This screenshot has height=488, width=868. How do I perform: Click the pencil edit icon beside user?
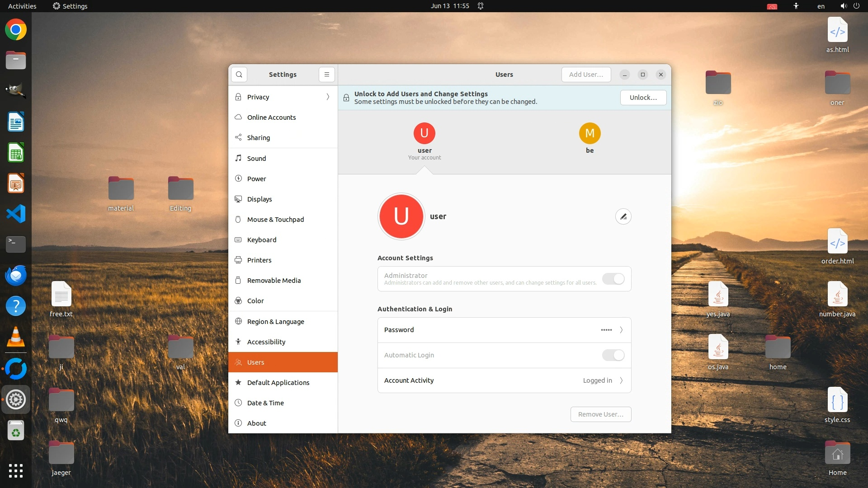click(x=623, y=217)
